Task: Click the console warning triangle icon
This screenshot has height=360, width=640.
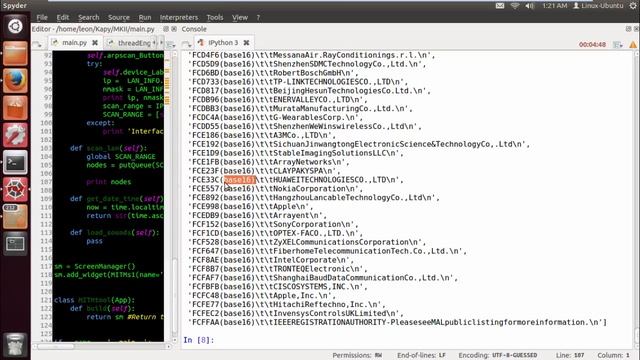Action: [633, 44]
